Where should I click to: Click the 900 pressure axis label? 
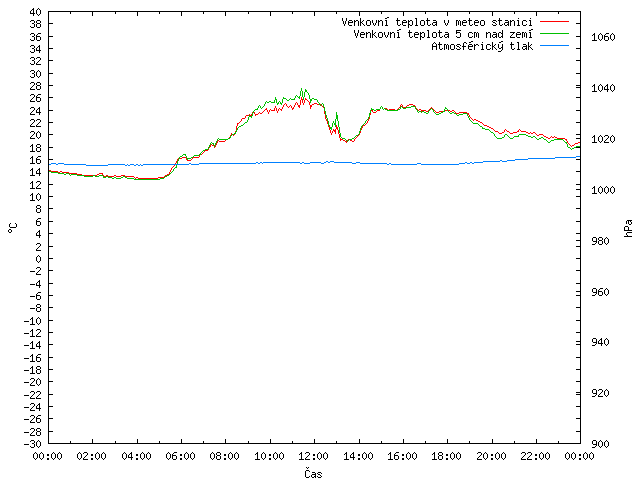[x=600, y=444]
